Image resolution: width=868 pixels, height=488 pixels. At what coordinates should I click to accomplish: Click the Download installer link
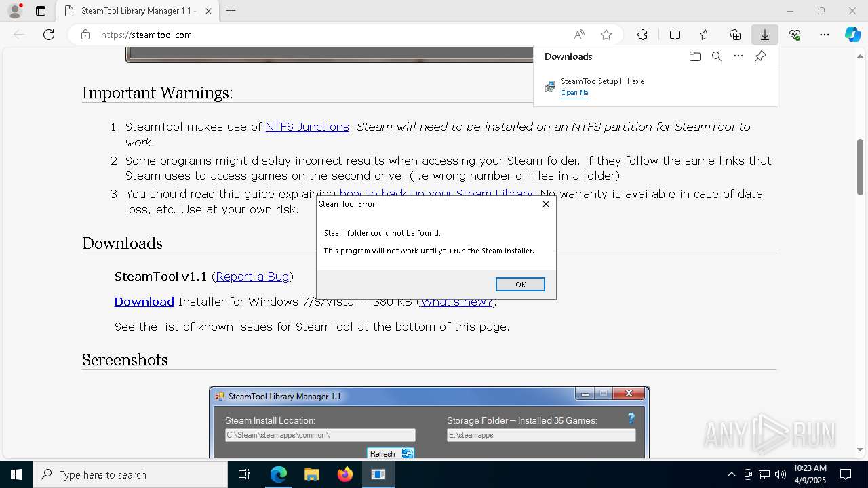pyautogui.click(x=144, y=302)
